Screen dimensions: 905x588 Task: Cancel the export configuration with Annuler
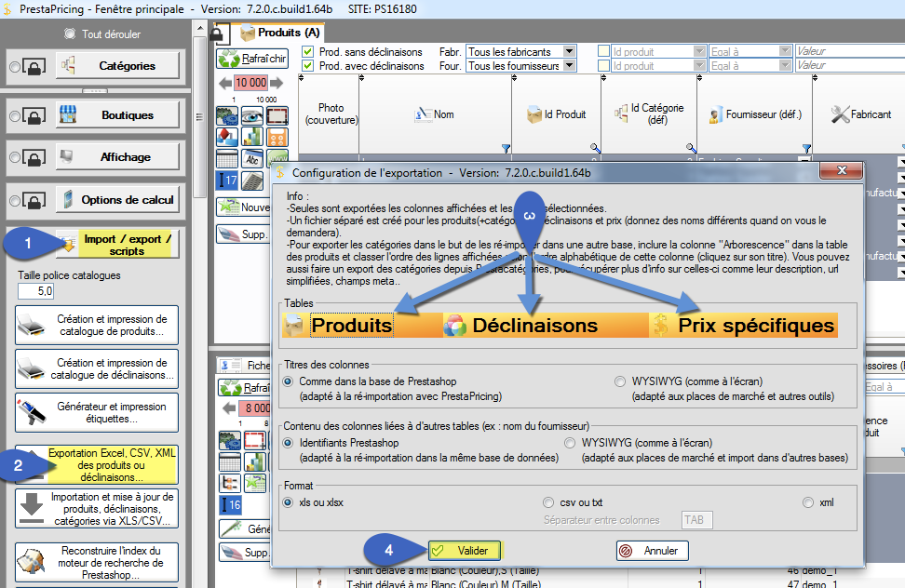tap(652, 550)
